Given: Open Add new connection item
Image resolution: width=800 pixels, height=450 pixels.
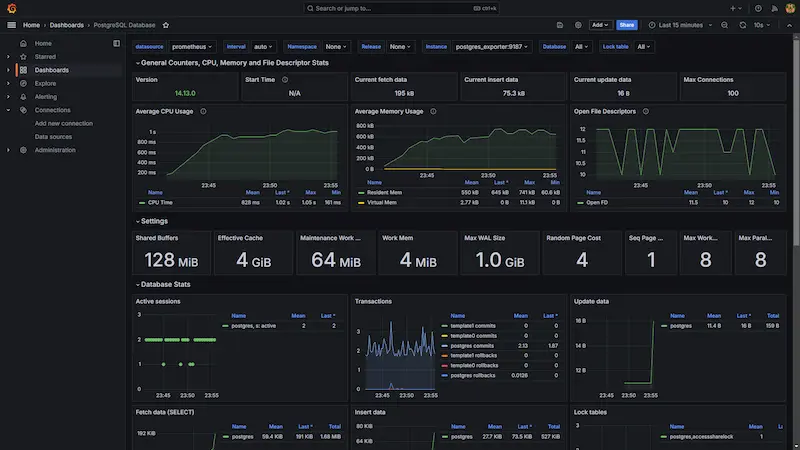Looking at the screenshot, I should point(64,123).
